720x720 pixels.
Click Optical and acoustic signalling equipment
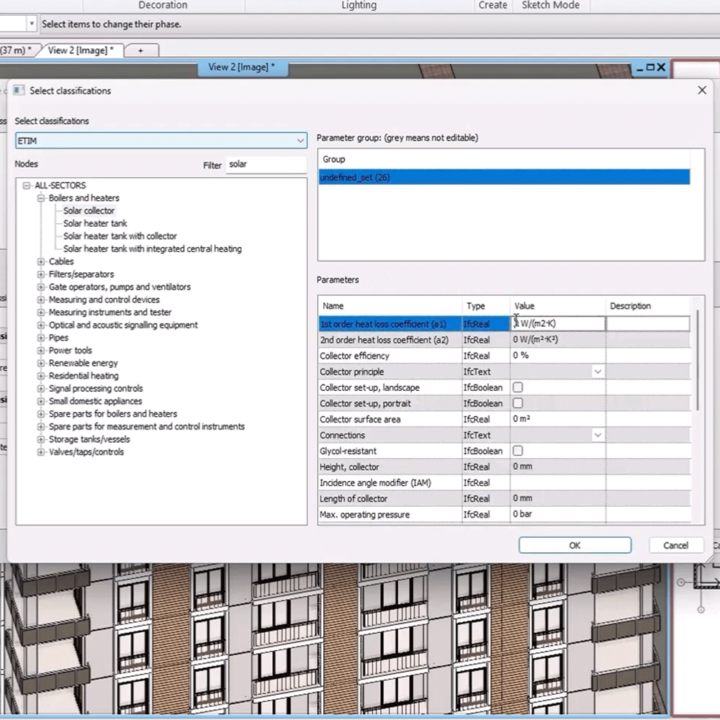(x=123, y=325)
